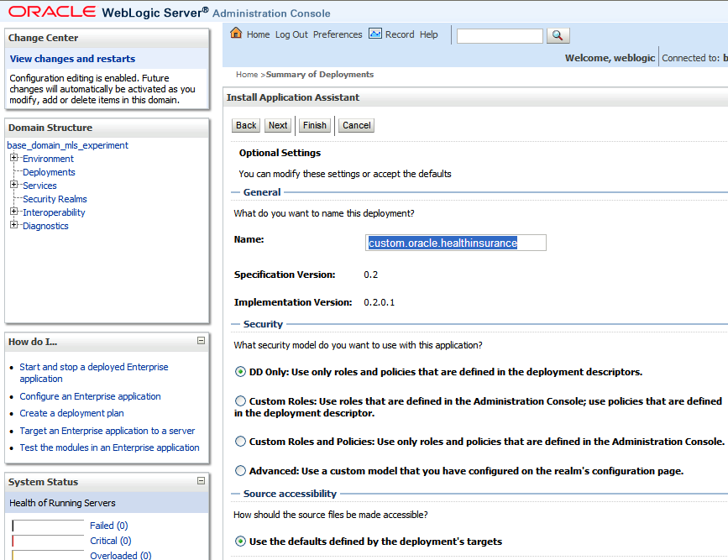Open Interoperability tree item

click(x=54, y=212)
